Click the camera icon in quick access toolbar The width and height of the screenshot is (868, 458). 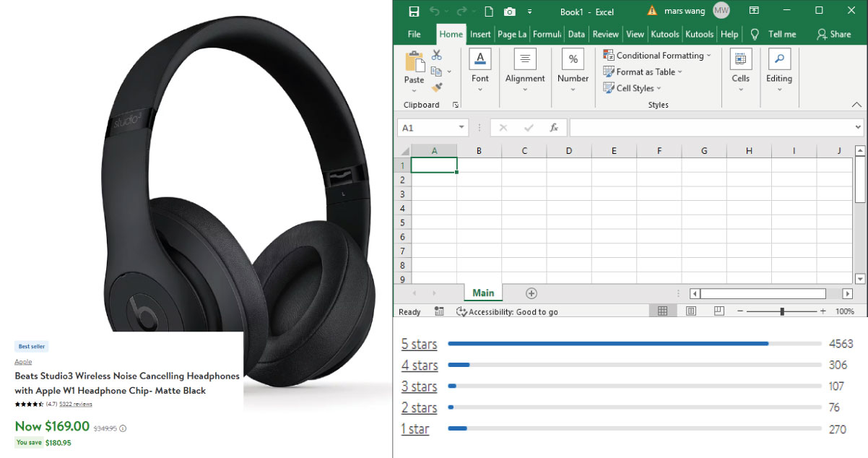coord(510,12)
